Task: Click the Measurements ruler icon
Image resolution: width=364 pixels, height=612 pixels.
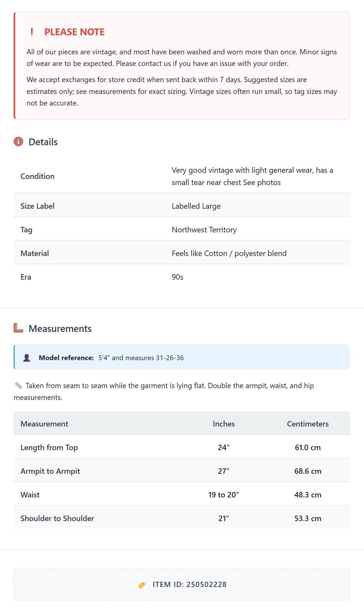Action: click(18, 328)
